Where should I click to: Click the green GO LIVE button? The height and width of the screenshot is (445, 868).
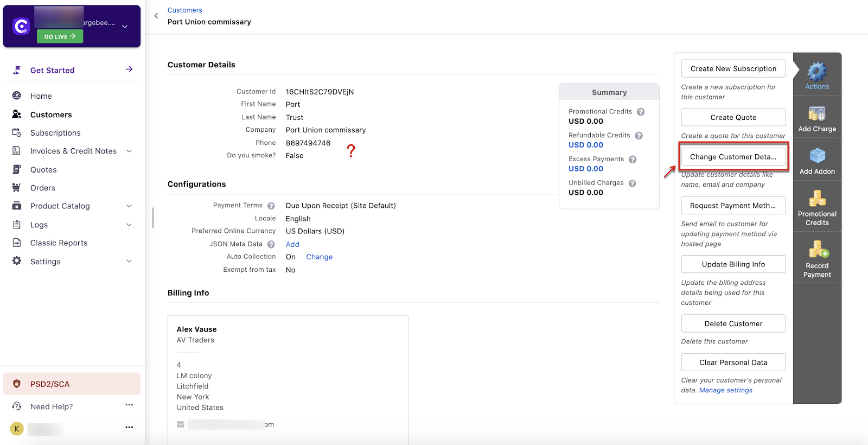60,36
